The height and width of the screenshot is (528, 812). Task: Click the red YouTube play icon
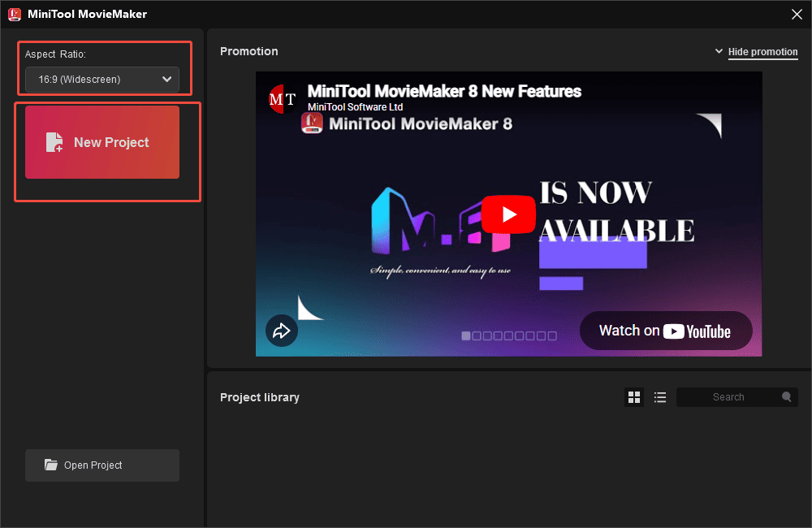click(508, 214)
